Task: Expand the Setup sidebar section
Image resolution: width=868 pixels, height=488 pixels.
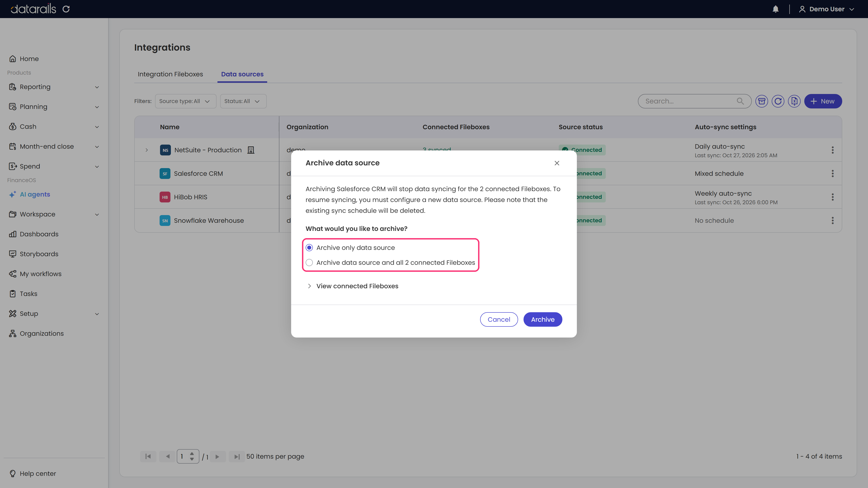Action: (54, 314)
